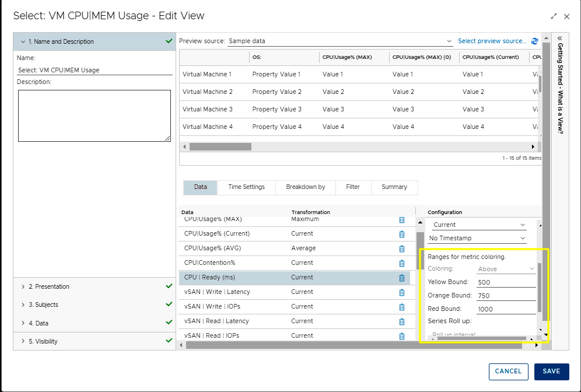Screen dimensions: 581x392
Task: Click the preview table horizontal scrollbar
Action: 220,147
